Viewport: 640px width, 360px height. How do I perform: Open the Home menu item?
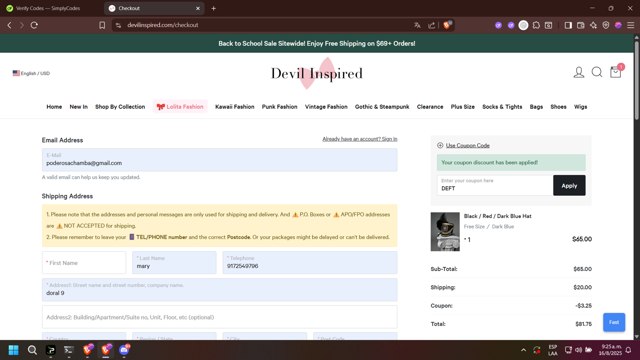(54, 107)
